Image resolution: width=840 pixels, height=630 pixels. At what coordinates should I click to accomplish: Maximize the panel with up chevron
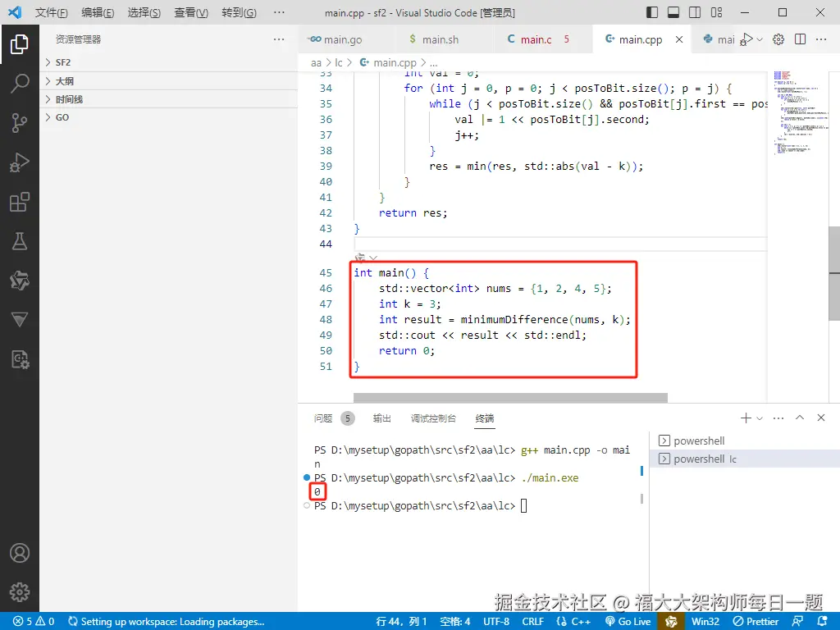[x=800, y=418]
